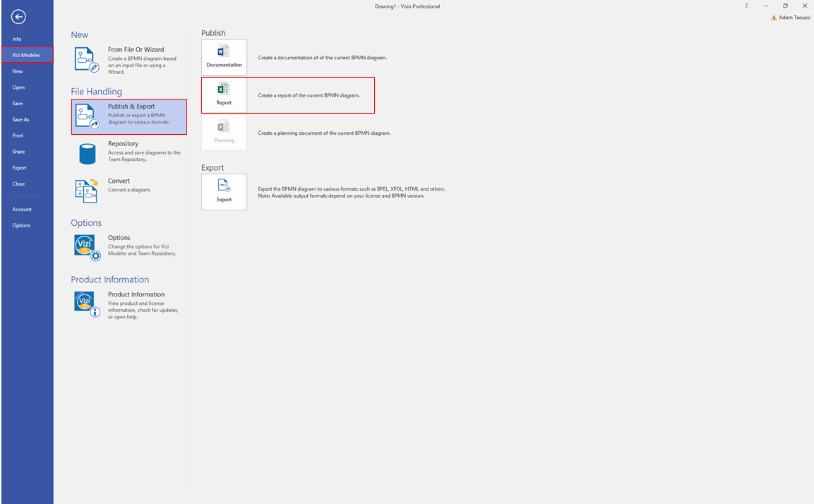Click the text 'Convert a diagram.'
Viewport: 814px width, 504px height.
[129, 190]
